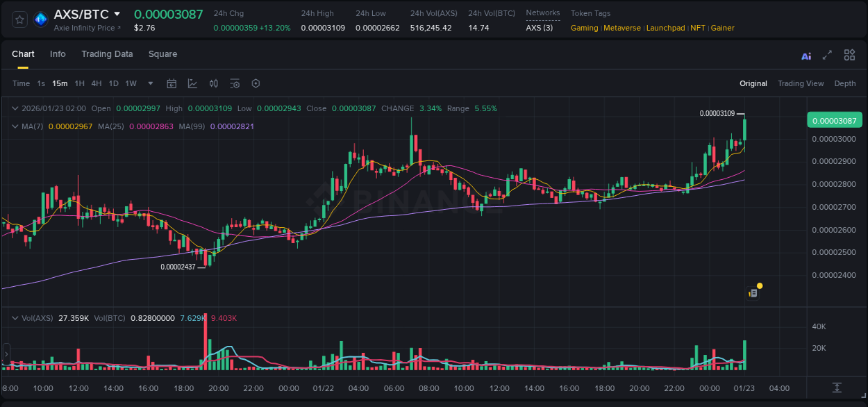
Task: Toggle the Vol(AXS) volume panel collapse
Action: [x=15, y=317]
